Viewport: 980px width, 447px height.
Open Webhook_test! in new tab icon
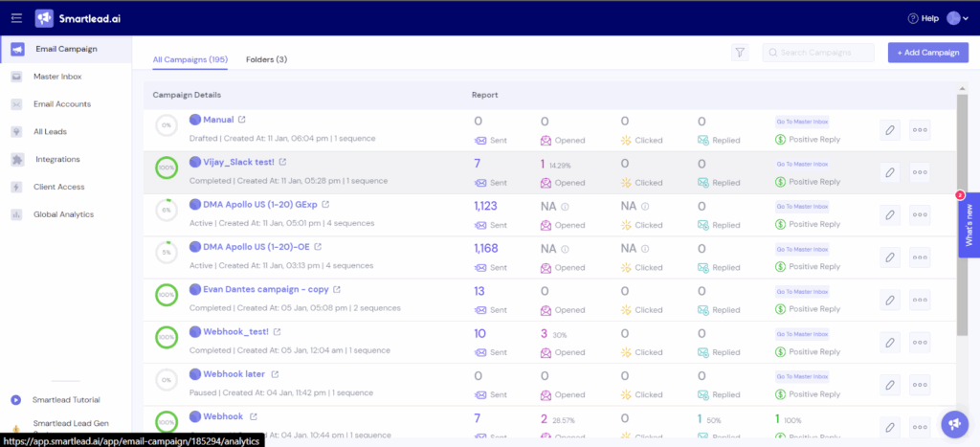coord(278,331)
